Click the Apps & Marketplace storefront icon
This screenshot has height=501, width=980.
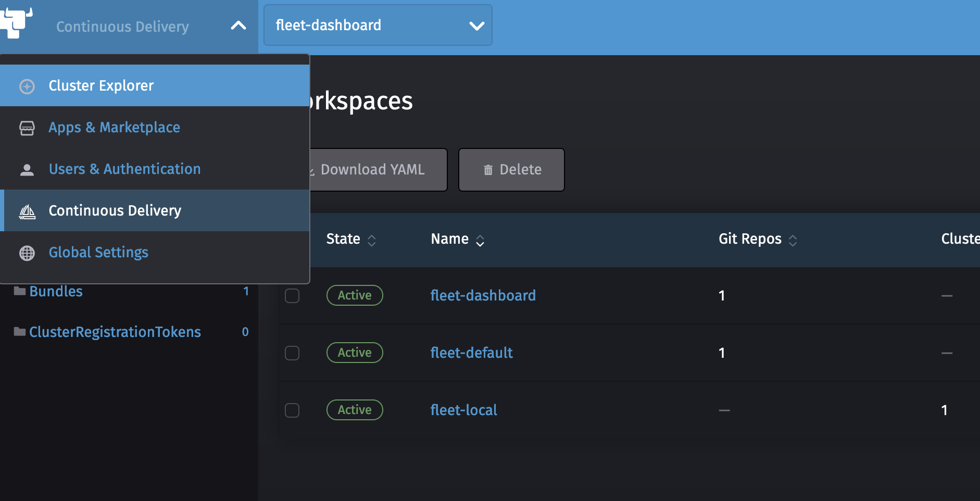27,128
